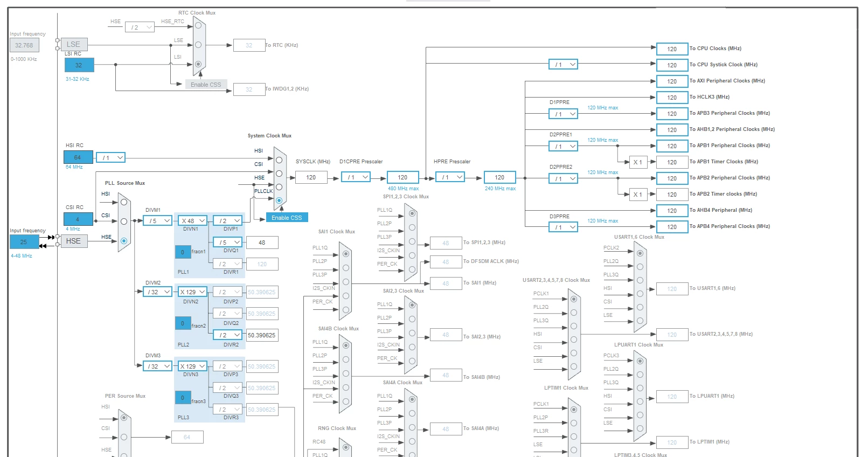Select HSI in System Clock Mux
This screenshot has height=457, width=868.
pos(279,160)
